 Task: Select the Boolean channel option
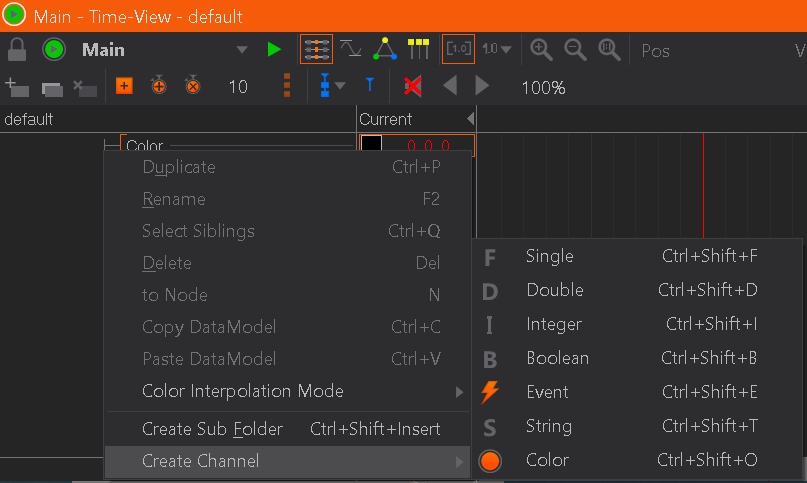click(x=557, y=358)
